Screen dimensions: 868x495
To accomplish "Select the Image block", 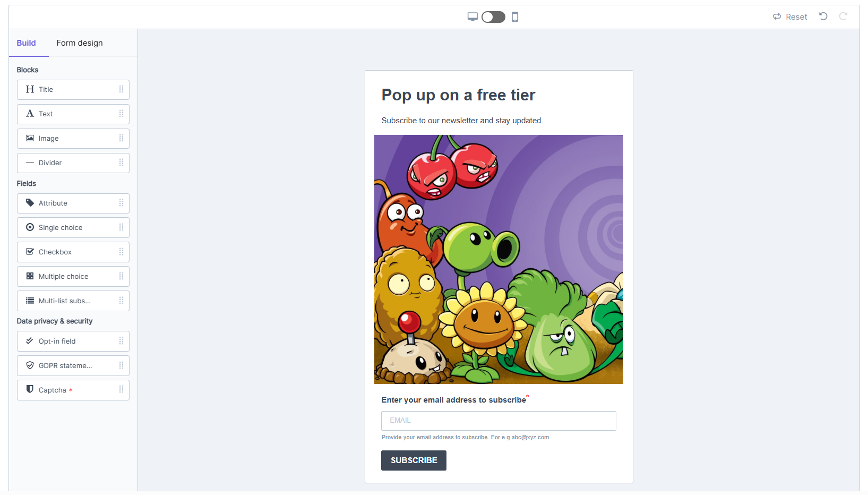I will [x=73, y=139].
